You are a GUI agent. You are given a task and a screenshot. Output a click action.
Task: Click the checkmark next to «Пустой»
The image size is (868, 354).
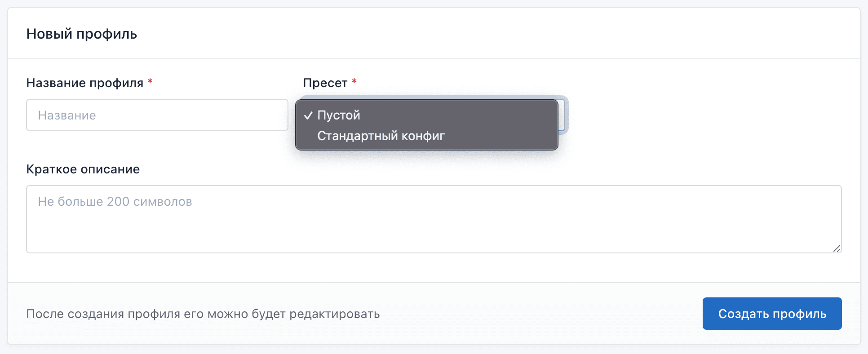(308, 115)
